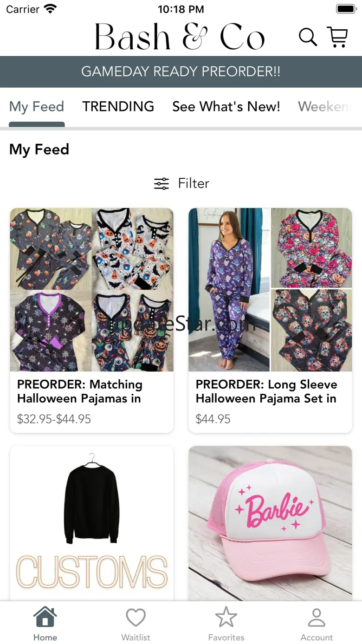This screenshot has height=644, width=362.
Task: Open the pink Barbie trucker hat
Action: click(270, 522)
